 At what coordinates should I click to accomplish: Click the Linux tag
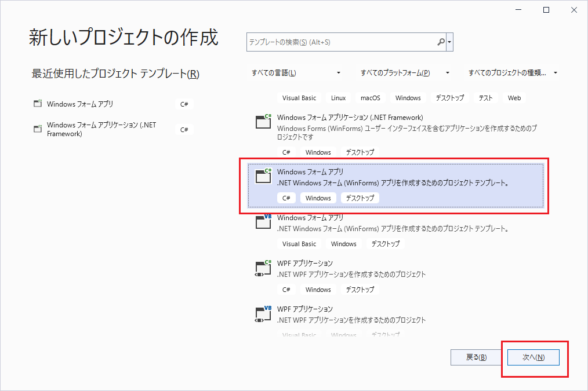338,98
